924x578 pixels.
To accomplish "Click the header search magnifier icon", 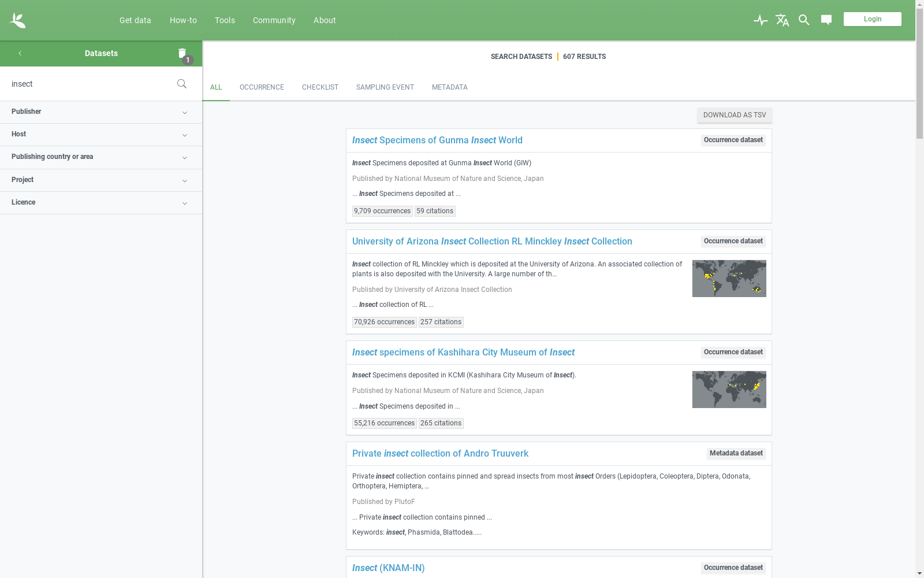I will click(x=804, y=20).
